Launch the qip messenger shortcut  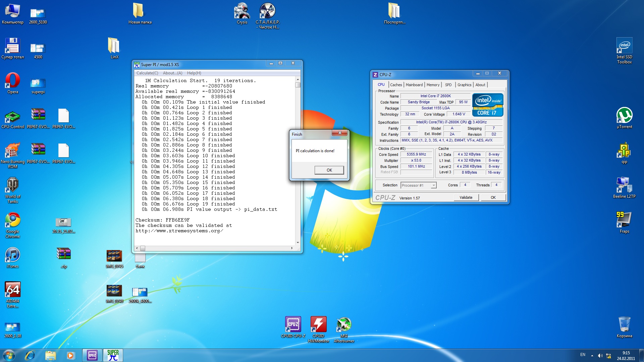[x=624, y=153]
